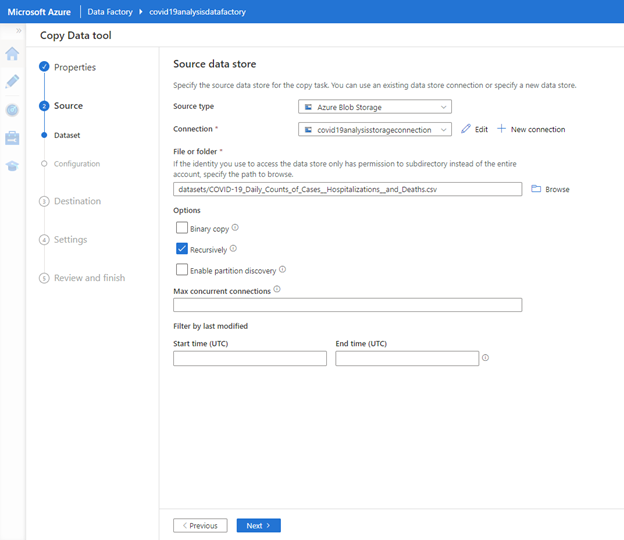Open the Monitor gauge icon in sidebar

click(12, 110)
